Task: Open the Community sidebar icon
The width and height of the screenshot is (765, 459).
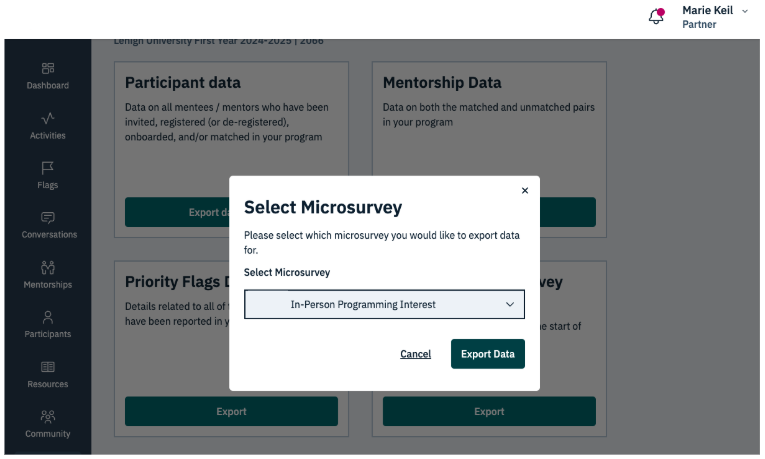Action: (48, 416)
